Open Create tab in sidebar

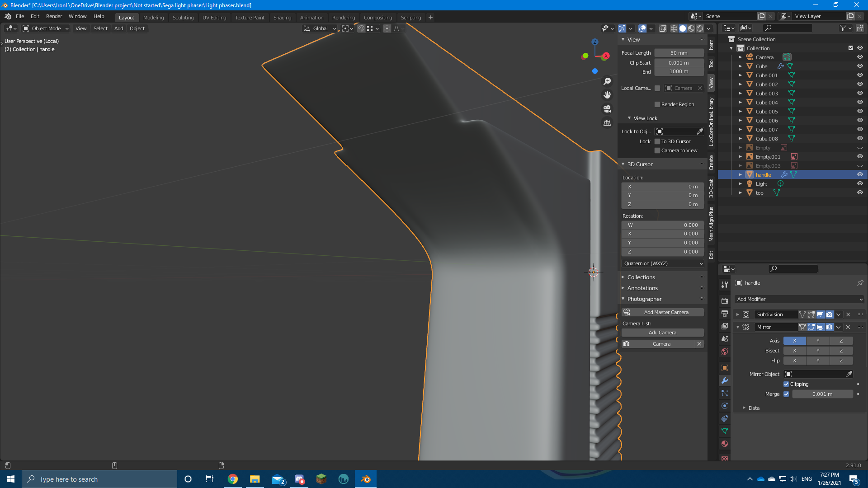[x=711, y=163]
